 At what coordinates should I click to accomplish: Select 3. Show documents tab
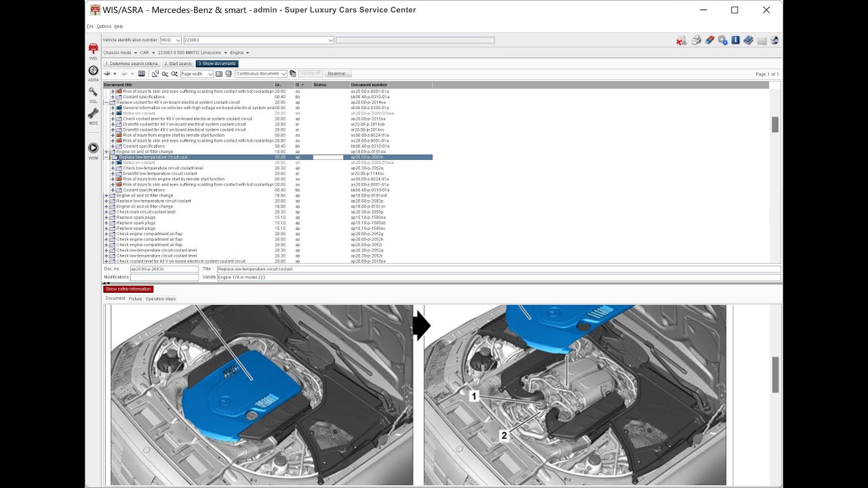click(217, 64)
